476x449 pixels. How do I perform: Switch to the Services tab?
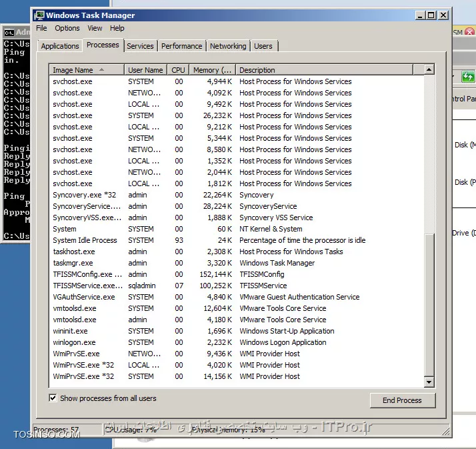(x=140, y=46)
